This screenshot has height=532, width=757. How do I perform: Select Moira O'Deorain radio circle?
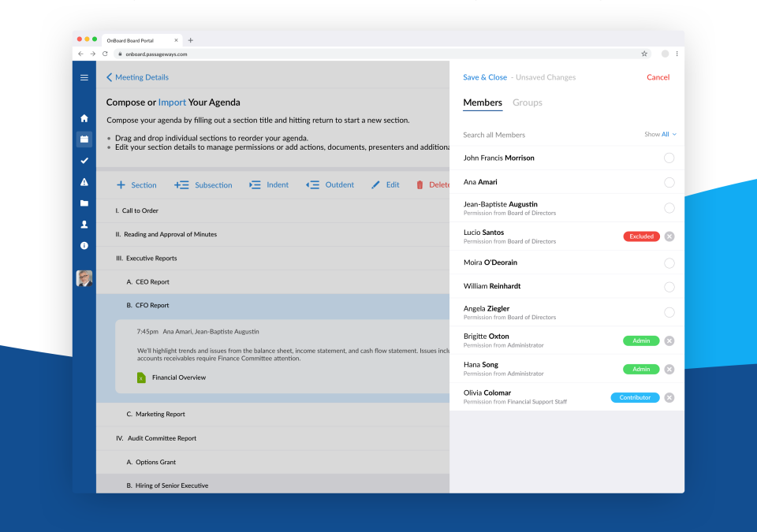(x=669, y=263)
